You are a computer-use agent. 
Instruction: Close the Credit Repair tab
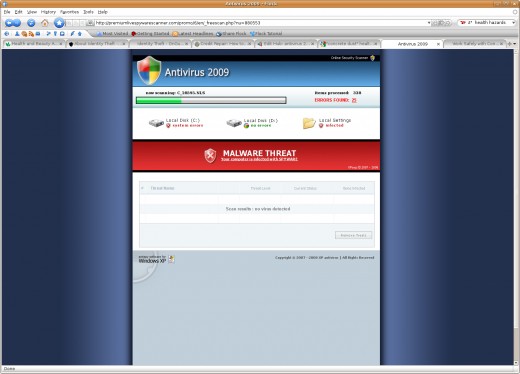(x=249, y=44)
